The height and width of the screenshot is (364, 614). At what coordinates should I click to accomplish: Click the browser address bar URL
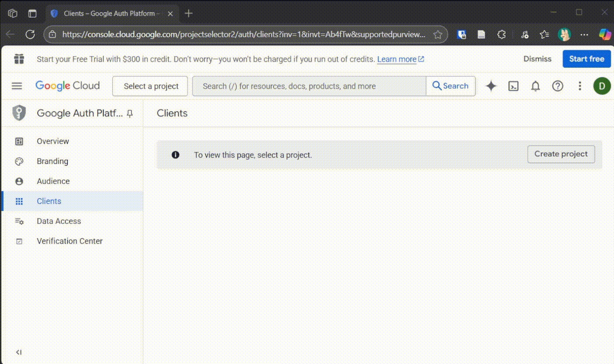pyautogui.click(x=244, y=35)
